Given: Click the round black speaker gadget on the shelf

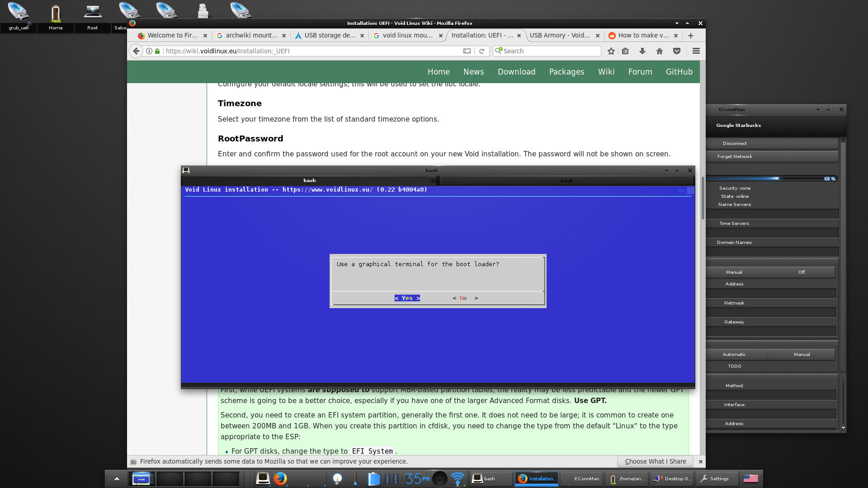Looking at the screenshot, I should tap(439, 479).
